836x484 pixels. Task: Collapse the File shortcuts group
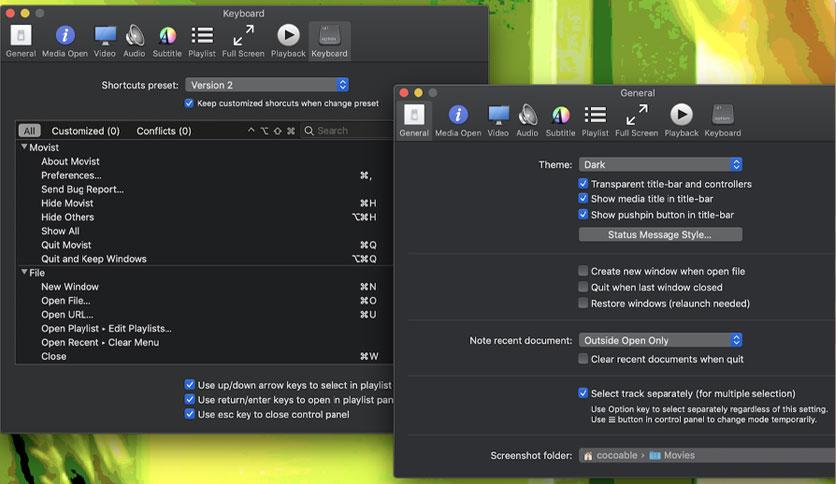click(24, 272)
